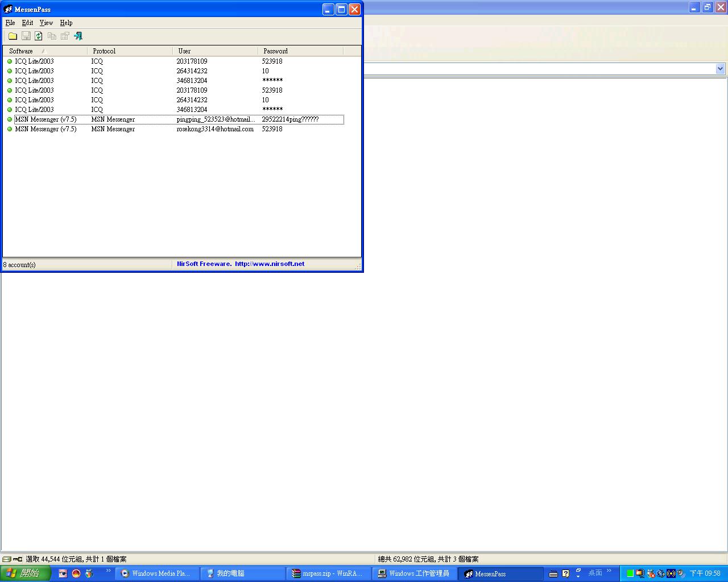
Task: Switch to Windows 工作管理員 taskbar button
Action: coord(415,573)
